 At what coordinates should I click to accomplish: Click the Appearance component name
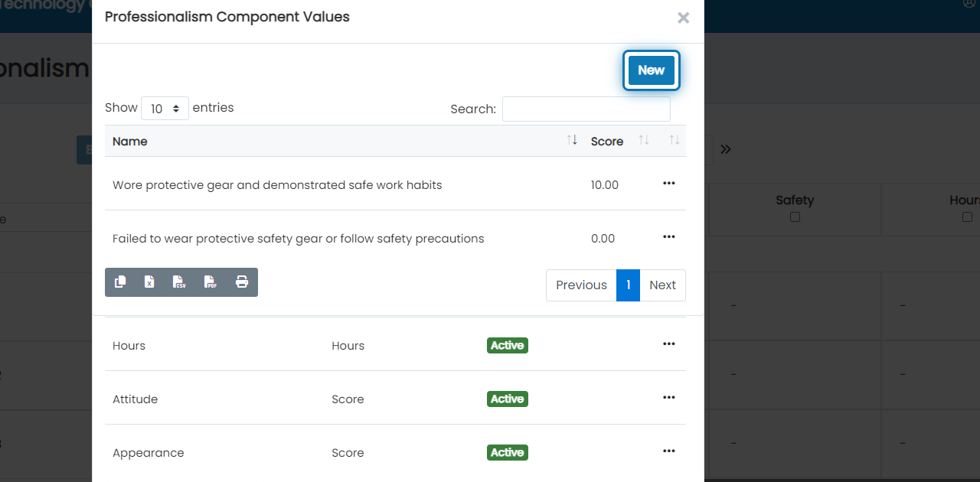pos(149,453)
